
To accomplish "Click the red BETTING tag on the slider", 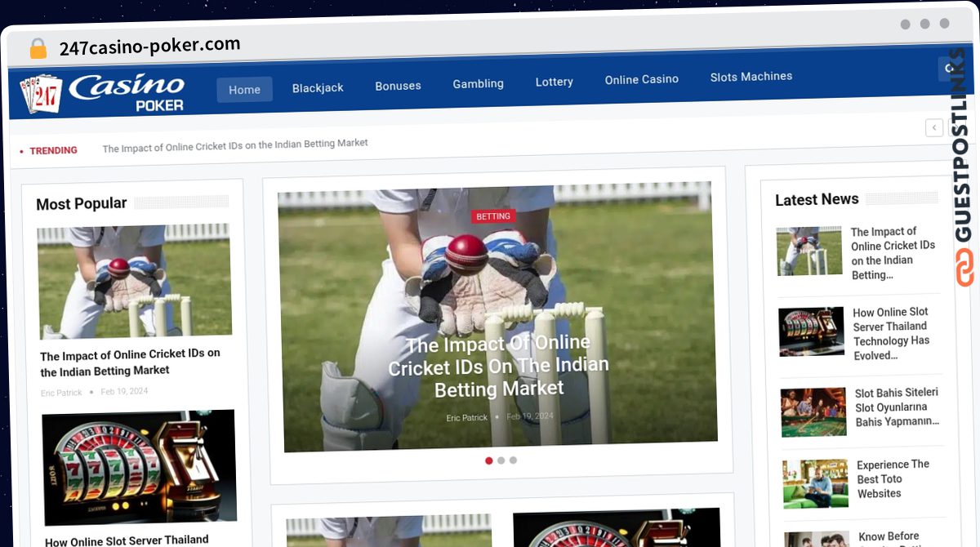I will (493, 216).
